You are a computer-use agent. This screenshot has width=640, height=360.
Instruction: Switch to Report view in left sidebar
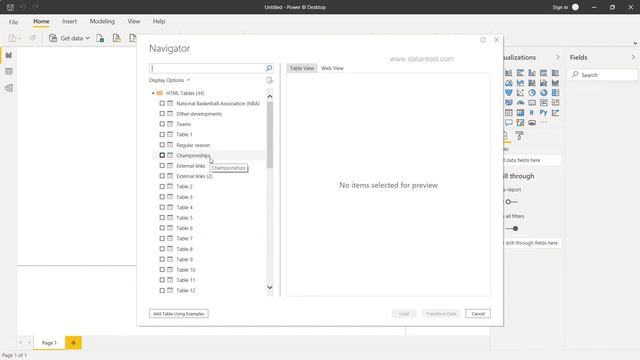[x=9, y=55]
